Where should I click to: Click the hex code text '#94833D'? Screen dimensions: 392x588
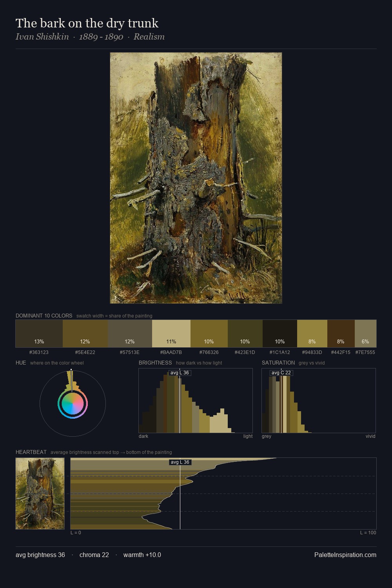point(312,352)
